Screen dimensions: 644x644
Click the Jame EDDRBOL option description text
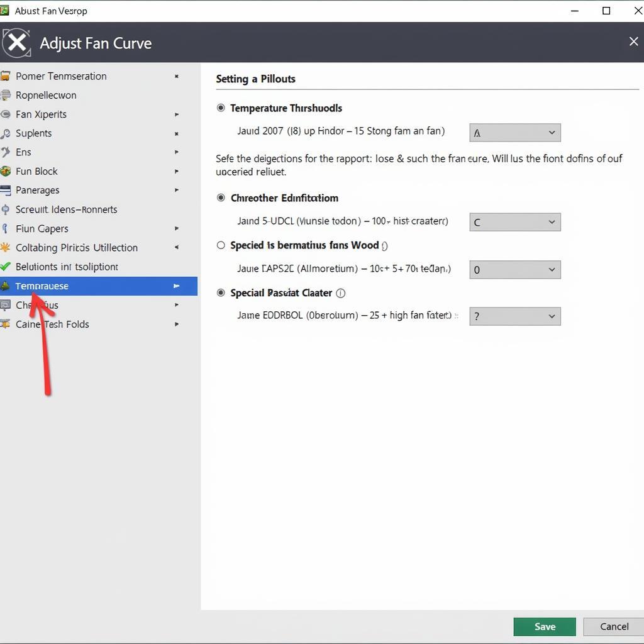pyautogui.click(x=345, y=316)
